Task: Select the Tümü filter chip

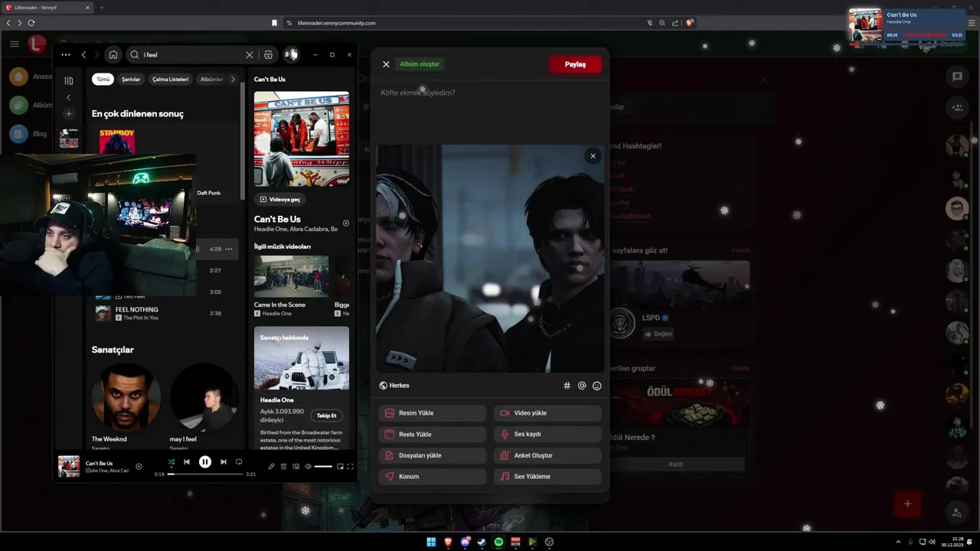Action: 103,80
